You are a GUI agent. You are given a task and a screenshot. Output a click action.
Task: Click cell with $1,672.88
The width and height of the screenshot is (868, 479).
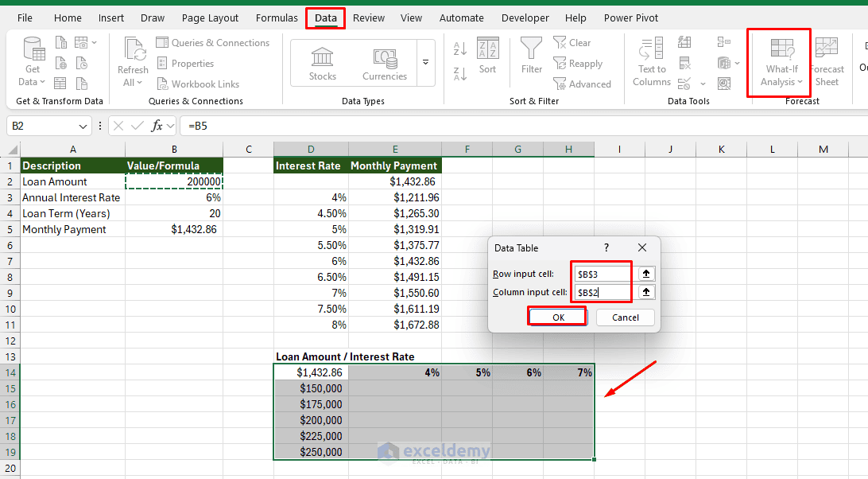395,325
